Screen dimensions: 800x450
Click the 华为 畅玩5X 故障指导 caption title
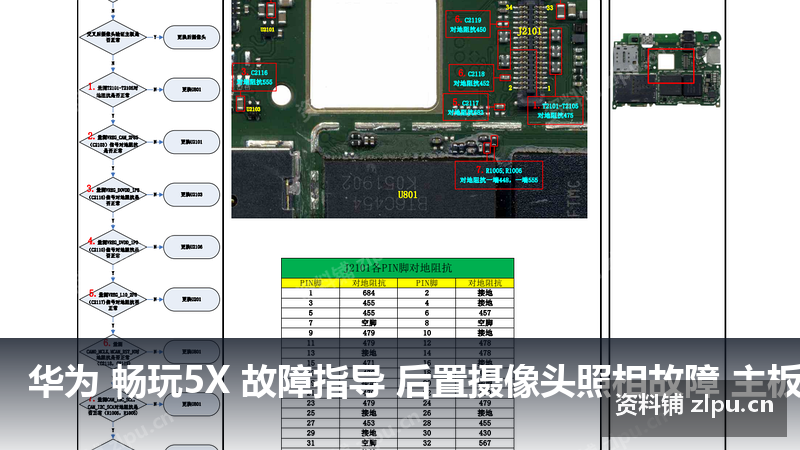207,381
